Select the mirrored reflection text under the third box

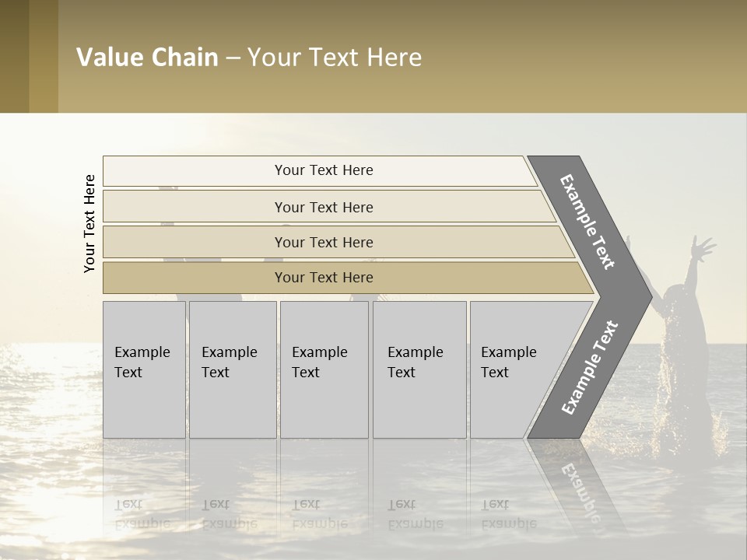tap(319, 513)
